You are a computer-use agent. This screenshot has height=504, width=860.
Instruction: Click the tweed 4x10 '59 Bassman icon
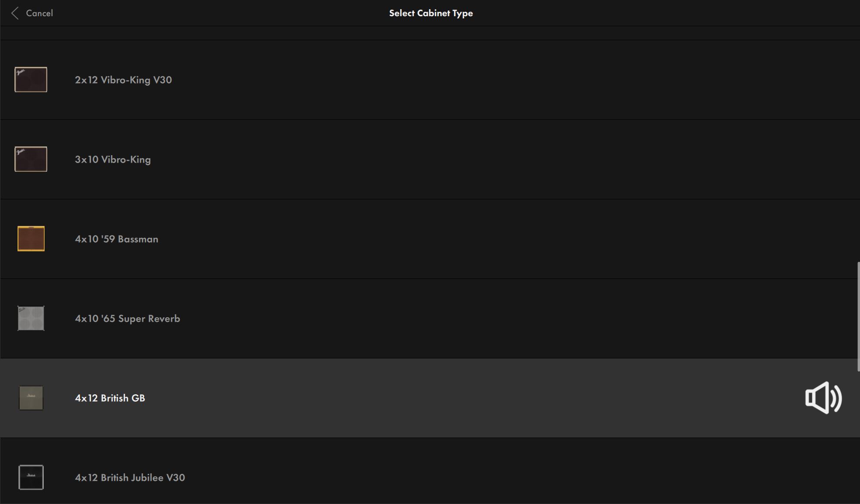[x=31, y=239]
